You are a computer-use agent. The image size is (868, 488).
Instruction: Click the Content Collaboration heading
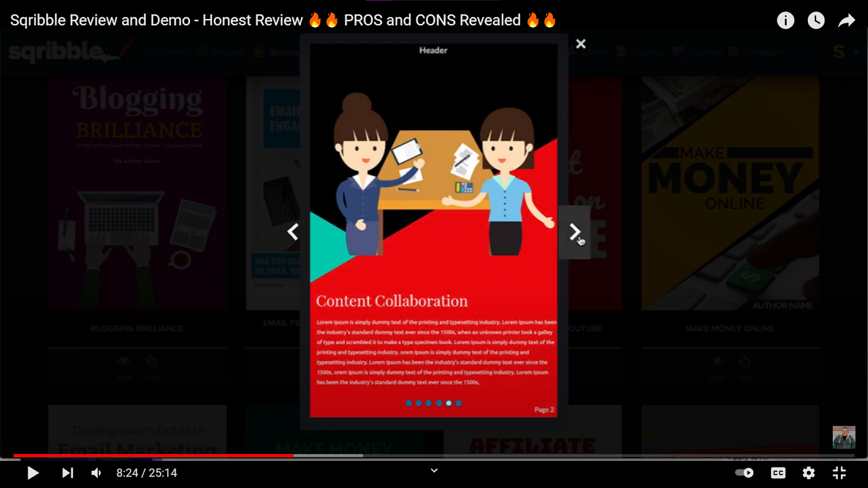click(x=392, y=301)
